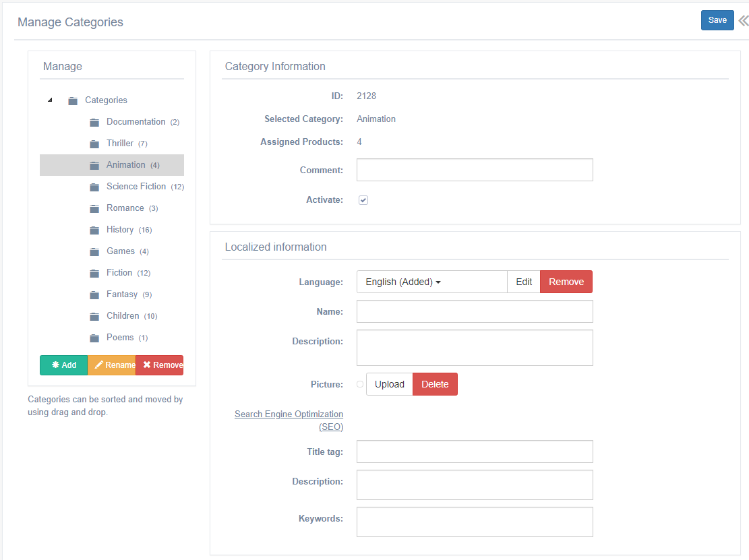This screenshot has width=749, height=560.
Task: Select the Fantasy category
Action: (122, 294)
